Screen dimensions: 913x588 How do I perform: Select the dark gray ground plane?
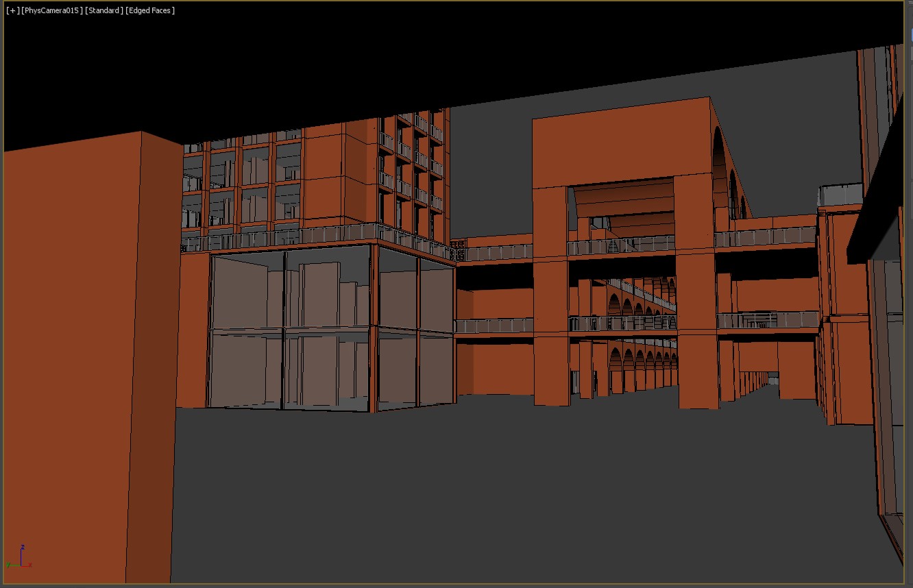[480, 493]
